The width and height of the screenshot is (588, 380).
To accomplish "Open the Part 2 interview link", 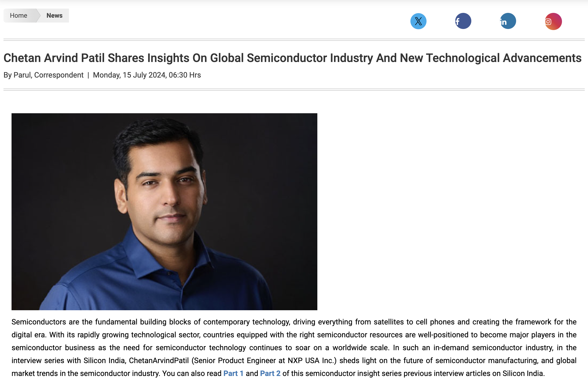I will click(270, 373).
